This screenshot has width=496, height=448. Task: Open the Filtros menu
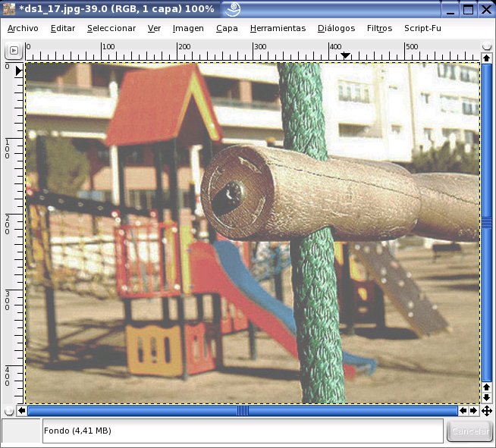click(x=379, y=29)
